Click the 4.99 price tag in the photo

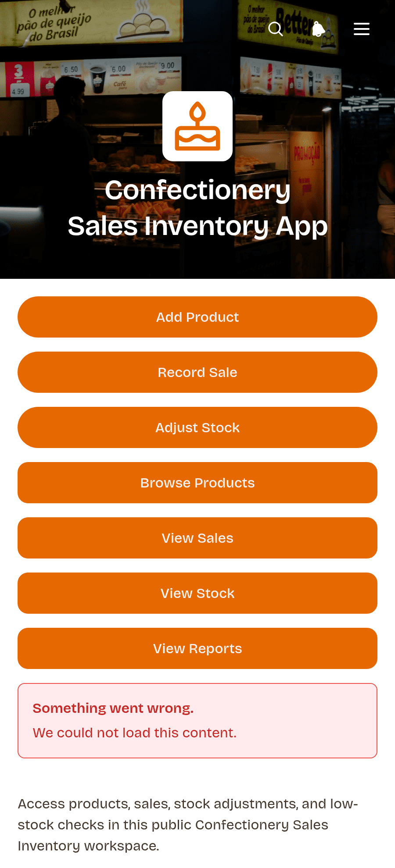click(x=18, y=91)
